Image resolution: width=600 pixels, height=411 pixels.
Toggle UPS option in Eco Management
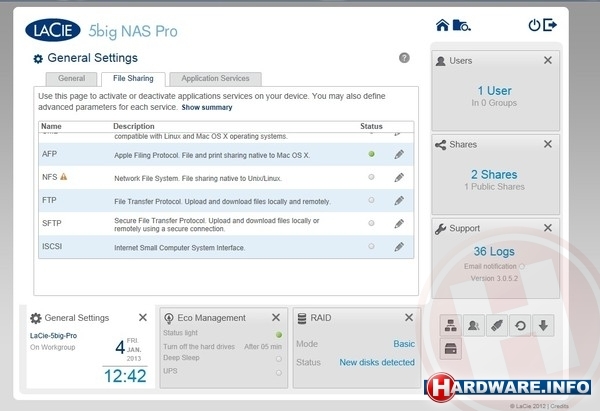[279, 372]
